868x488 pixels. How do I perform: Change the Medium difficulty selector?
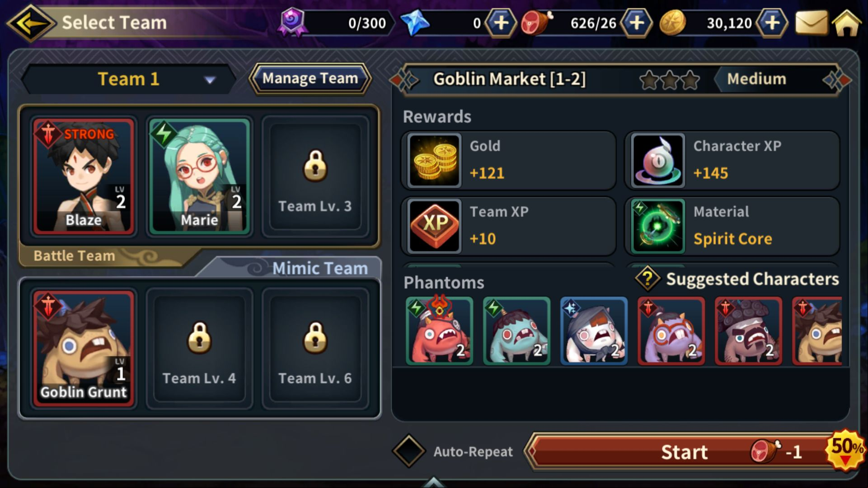756,79
